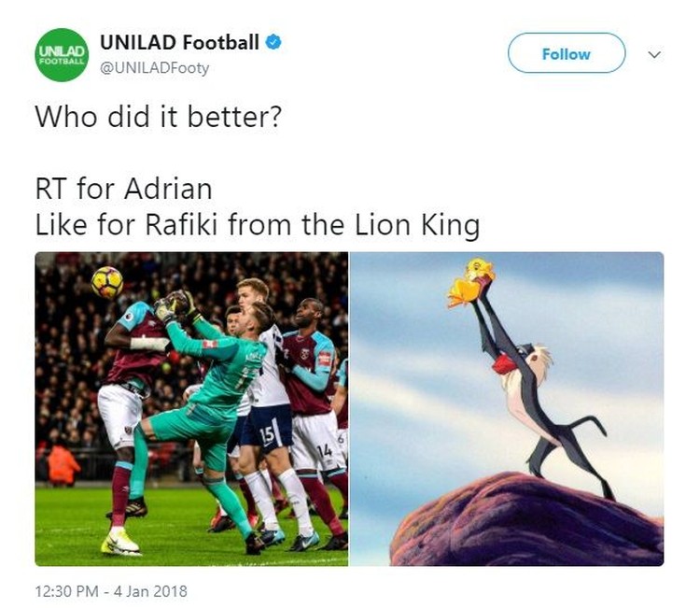Visit the @UNILADFooty handle link
The image size is (700, 608).
coord(154,68)
